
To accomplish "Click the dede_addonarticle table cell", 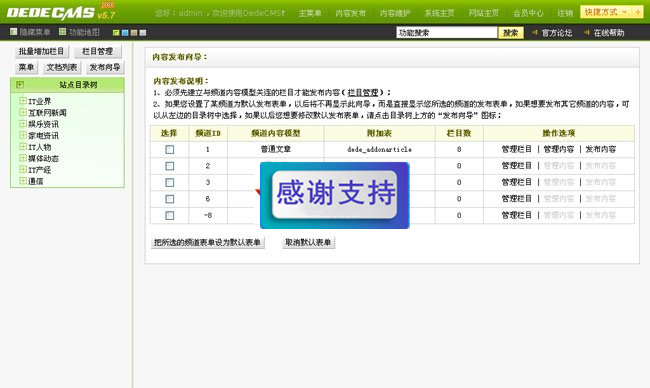I will (x=379, y=149).
